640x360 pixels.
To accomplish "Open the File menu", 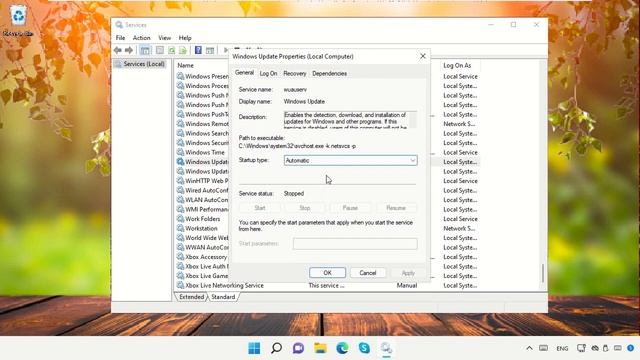I will coord(120,38).
